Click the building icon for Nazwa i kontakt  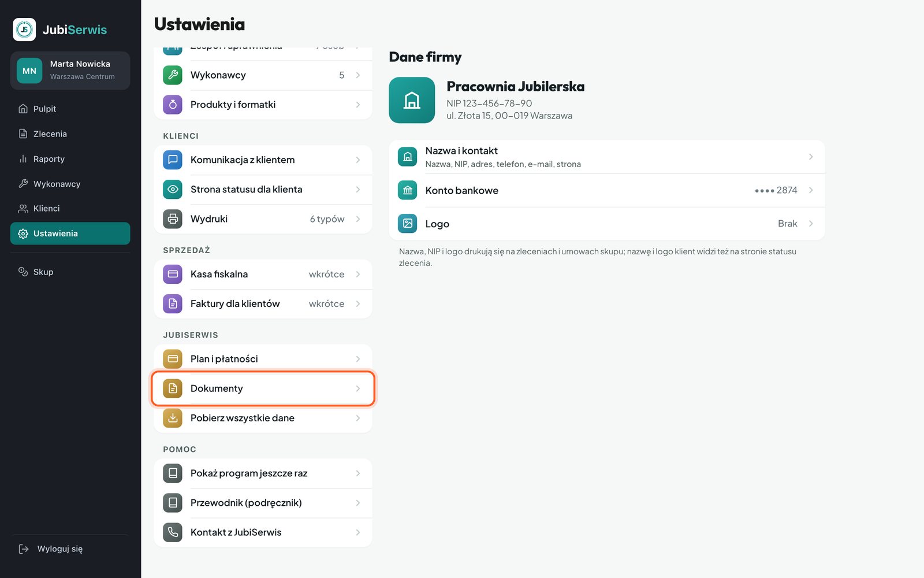coord(408,157)
